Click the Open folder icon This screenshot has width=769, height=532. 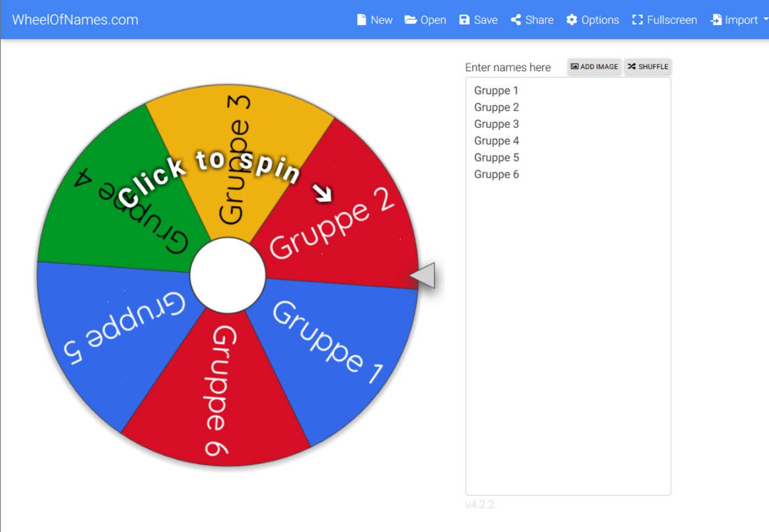pos(411,20)
